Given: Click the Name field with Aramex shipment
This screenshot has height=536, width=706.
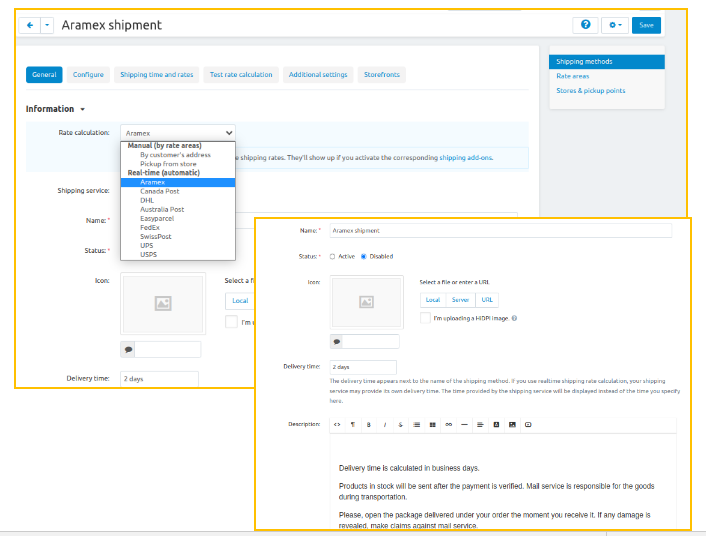Looking at the screenshot, I should 501,231.
